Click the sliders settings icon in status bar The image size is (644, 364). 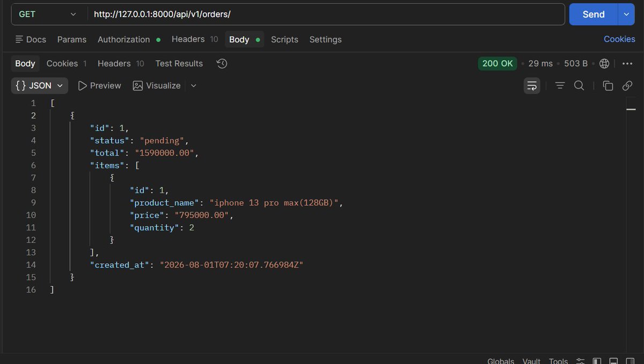pos(580,361)
